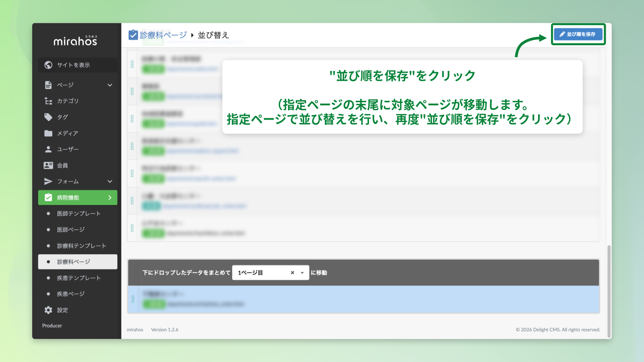The height and width of the screenshot is (362, 644).
Task: Select the サイトを表示 globe icon
Action: click(48, 65)
